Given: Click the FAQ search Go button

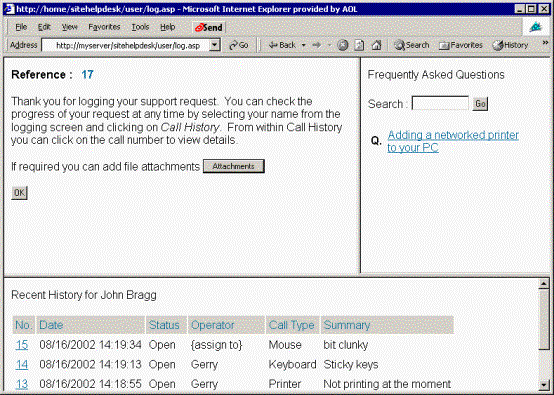Looking at the screenshot, I should [x=480, y=104].
